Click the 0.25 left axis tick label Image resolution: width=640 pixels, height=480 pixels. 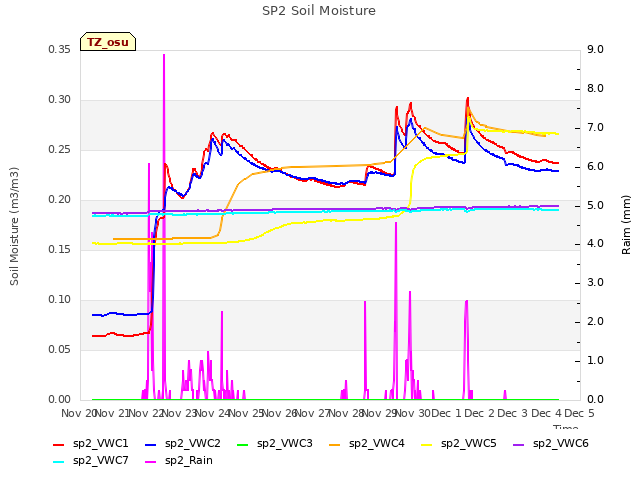pos(59,150)
